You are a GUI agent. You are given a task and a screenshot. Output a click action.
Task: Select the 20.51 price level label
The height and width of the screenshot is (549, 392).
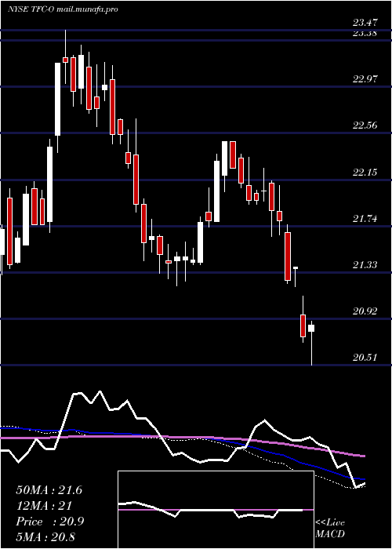[x=365, y=358]
